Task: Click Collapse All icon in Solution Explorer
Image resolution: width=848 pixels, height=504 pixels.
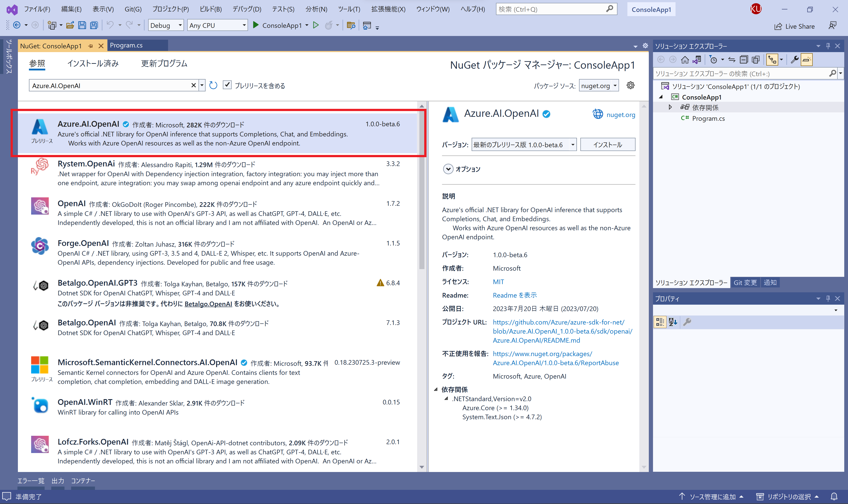Action: [x=744, y=60]
